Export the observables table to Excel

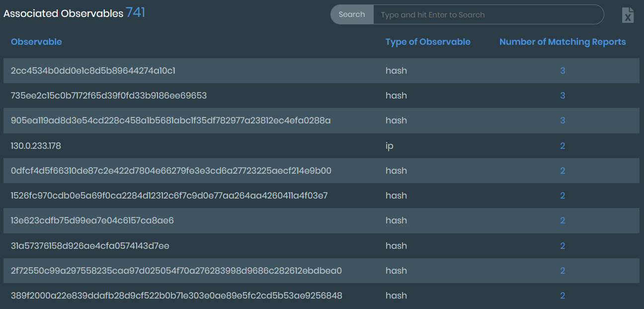(x=628, y=14)
